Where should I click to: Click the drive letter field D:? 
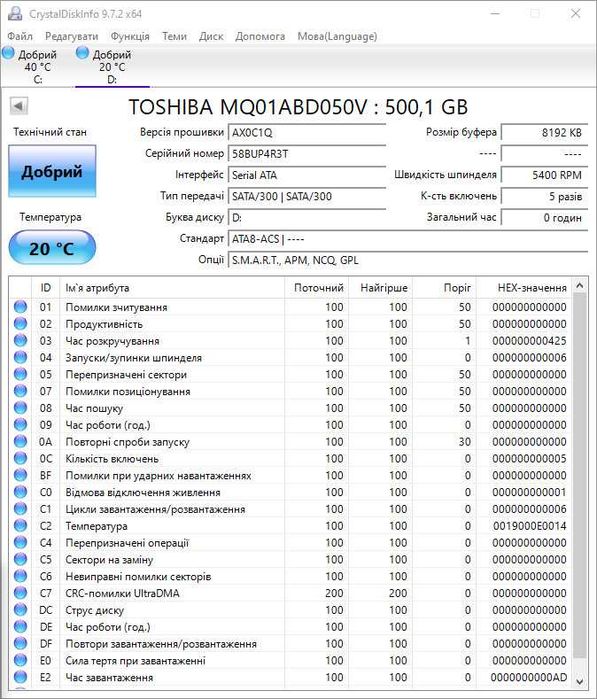point(307,218)
